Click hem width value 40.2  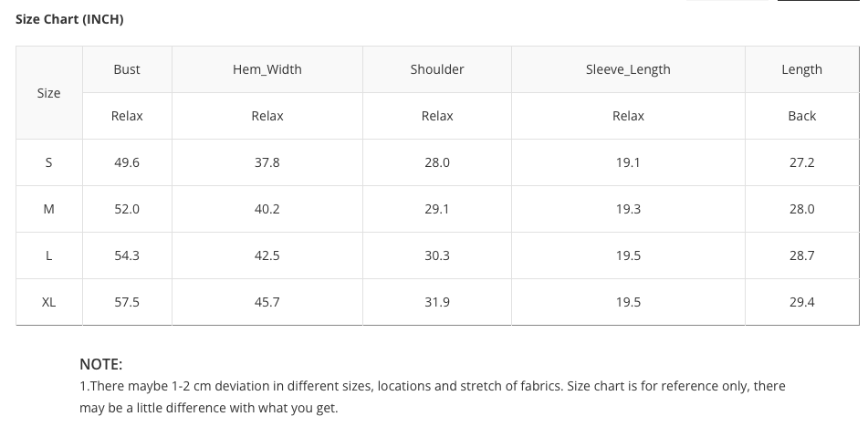pos(267,209)
